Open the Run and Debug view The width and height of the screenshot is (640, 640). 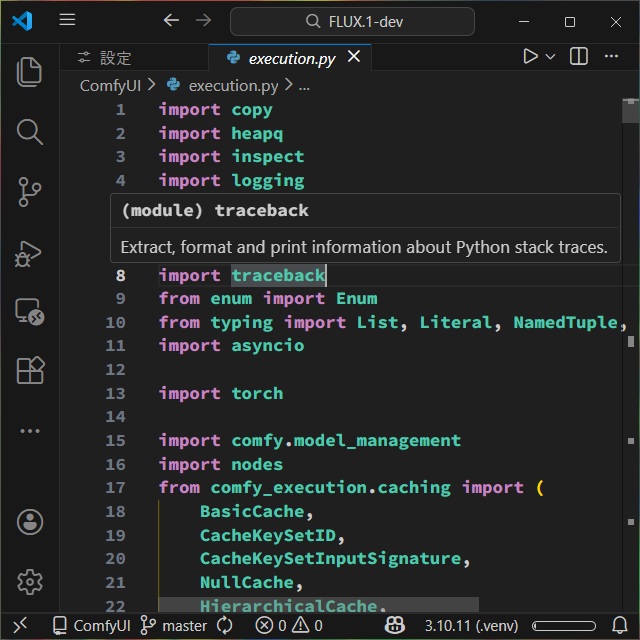coord(29,252)
